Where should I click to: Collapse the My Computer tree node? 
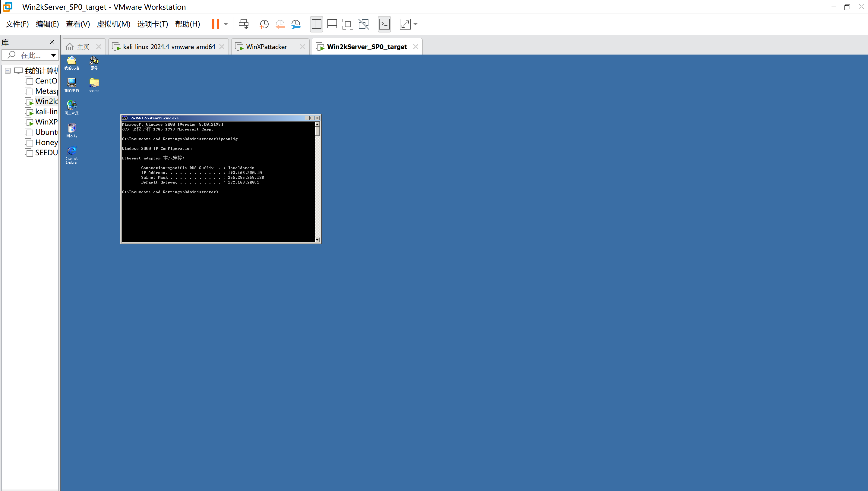(x=8, y=71)
